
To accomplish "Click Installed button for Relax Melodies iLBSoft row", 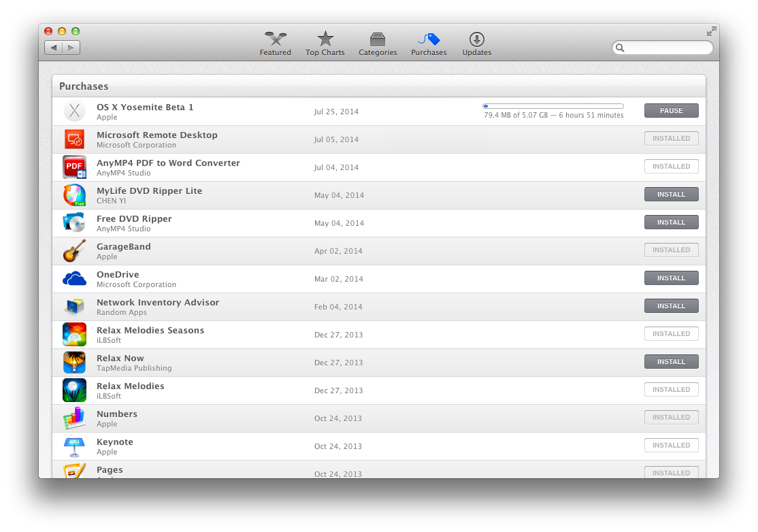I will pyautogui.click(x=671, y=389).
